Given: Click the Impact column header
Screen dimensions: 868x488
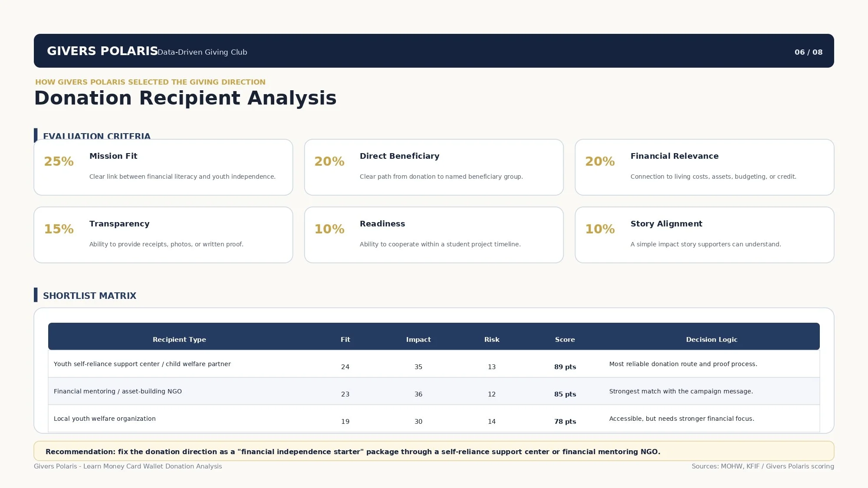Looking at the screenshot, I should pos(418,340).
